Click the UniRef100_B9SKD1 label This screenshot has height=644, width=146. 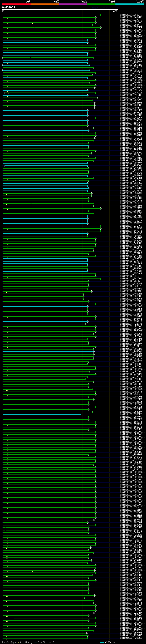point(131,53)
